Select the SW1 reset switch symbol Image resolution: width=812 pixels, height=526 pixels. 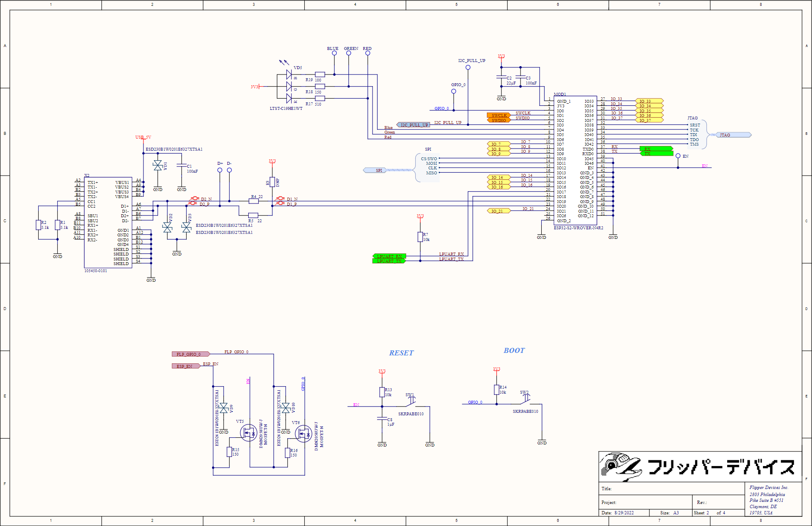[411, 401]
